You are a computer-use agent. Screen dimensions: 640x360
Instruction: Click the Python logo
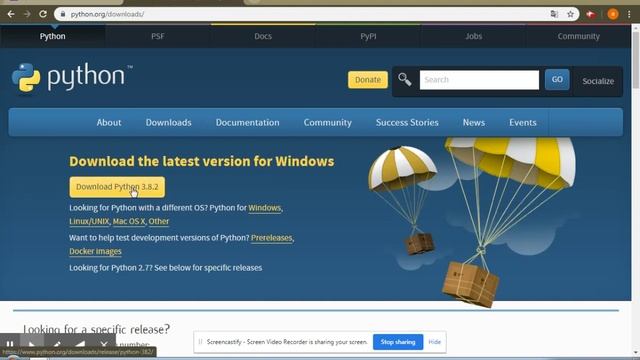pyautogui.click(x=72, y=77)
